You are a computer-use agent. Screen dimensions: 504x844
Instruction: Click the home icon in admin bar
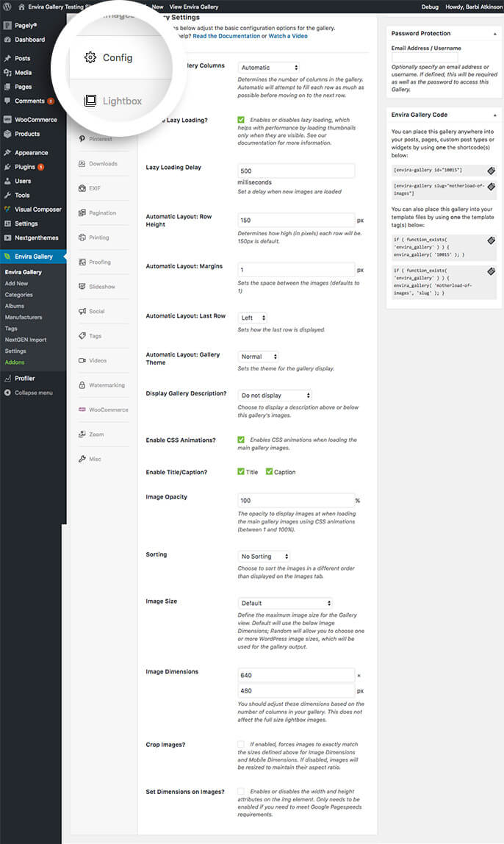click(x=21, y=7)
